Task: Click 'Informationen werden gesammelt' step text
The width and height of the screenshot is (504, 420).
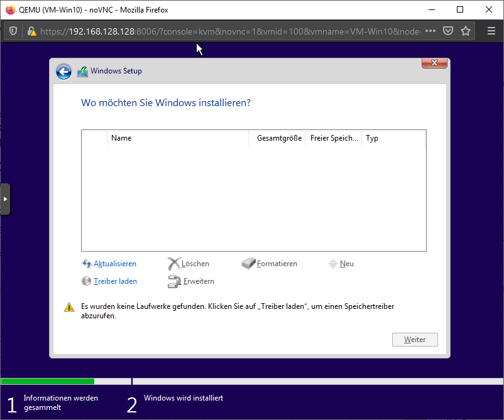Action: pos(61,402)
